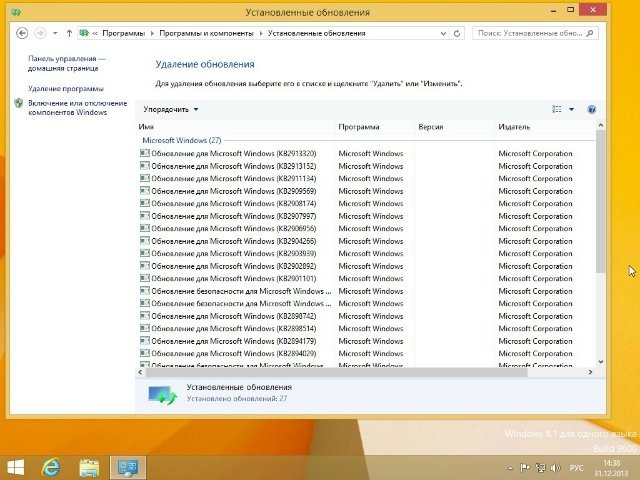Select update KB2913152

(234, 166)
